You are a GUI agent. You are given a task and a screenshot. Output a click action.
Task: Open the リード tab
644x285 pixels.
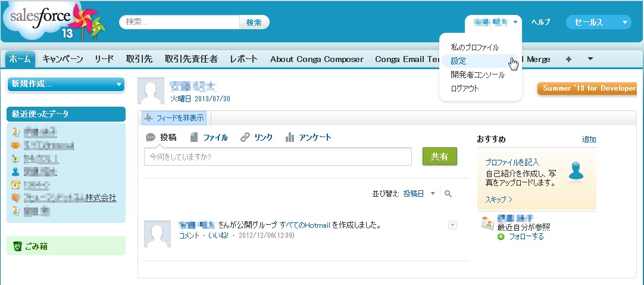click(104, 59)
